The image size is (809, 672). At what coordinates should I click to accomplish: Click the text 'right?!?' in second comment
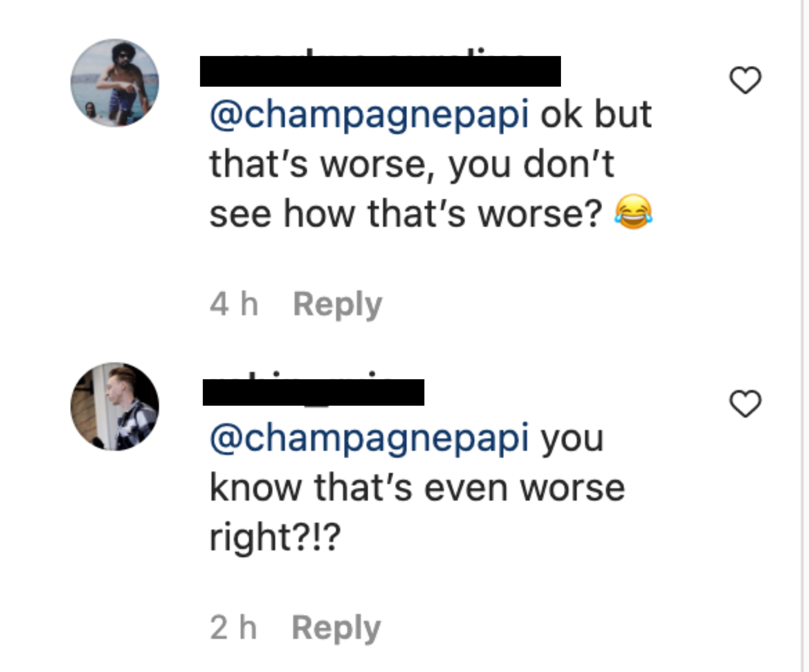[x=275, y=538]
